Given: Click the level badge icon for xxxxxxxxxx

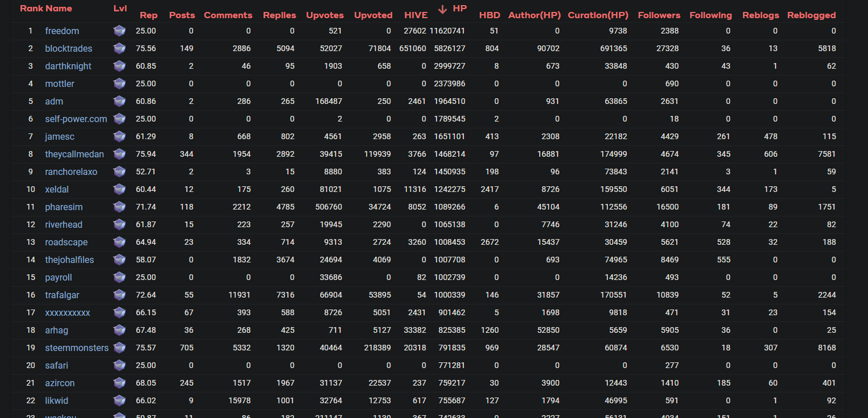Looking at the screenshot, I should pos(119,312).
